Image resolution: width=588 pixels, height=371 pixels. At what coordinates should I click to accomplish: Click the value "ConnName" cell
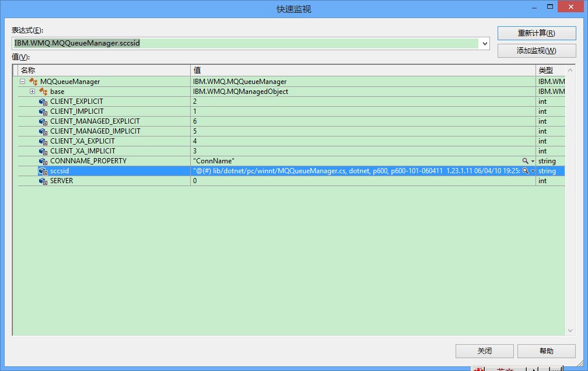tap(363, 161)
